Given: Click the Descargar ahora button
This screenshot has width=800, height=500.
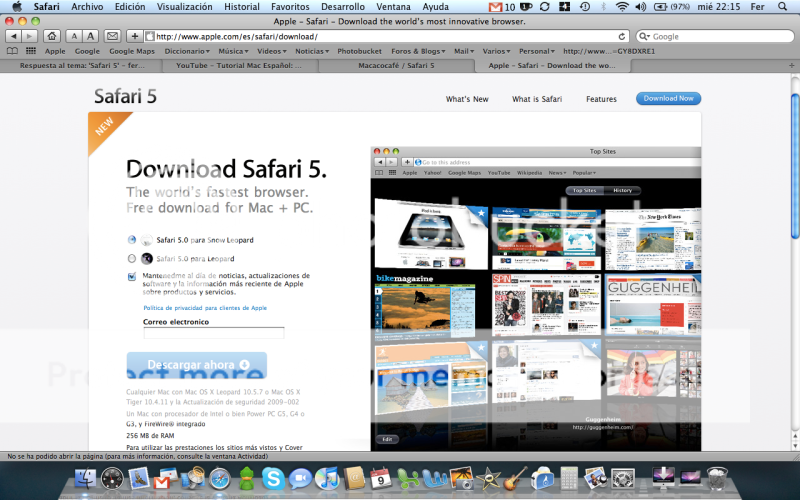Looking at the screenshot, I should click(196, 365).
